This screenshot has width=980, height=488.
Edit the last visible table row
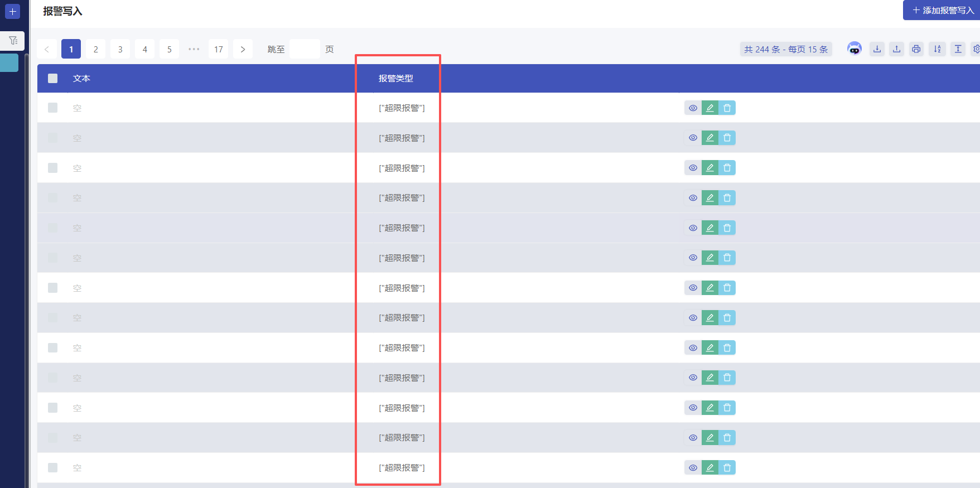(709, 468)
